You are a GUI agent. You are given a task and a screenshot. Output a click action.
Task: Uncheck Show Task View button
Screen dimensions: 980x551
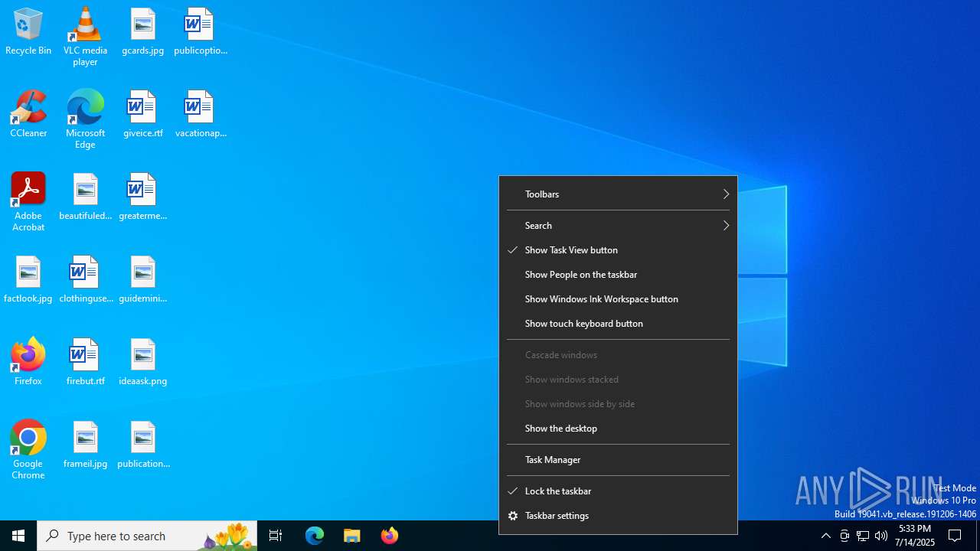[618, 250]
